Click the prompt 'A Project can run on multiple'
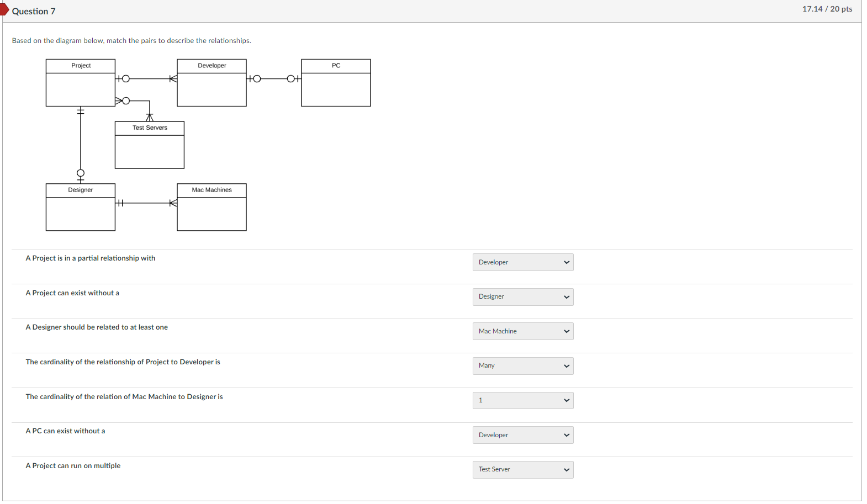 coord(73,466)
